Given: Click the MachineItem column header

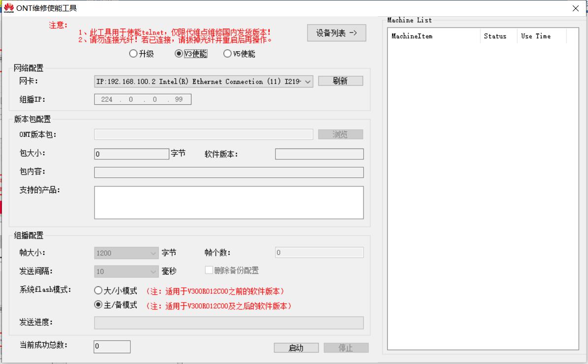Looking at the screenshot, I should tap(434, 36).
